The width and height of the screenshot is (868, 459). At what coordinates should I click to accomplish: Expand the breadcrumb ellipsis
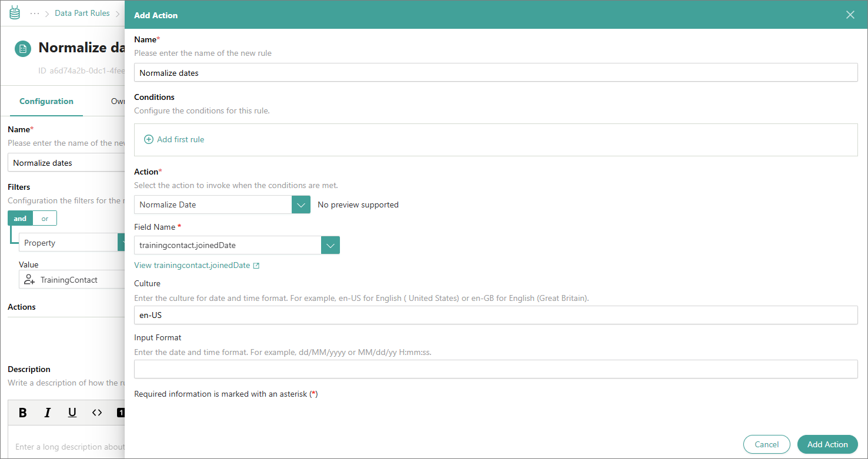point(35,14)
